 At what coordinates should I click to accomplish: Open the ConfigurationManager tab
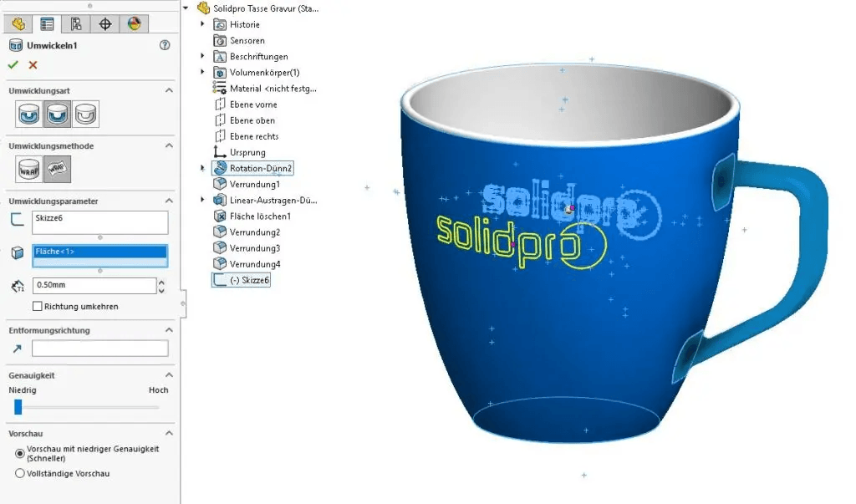[76, 24]
